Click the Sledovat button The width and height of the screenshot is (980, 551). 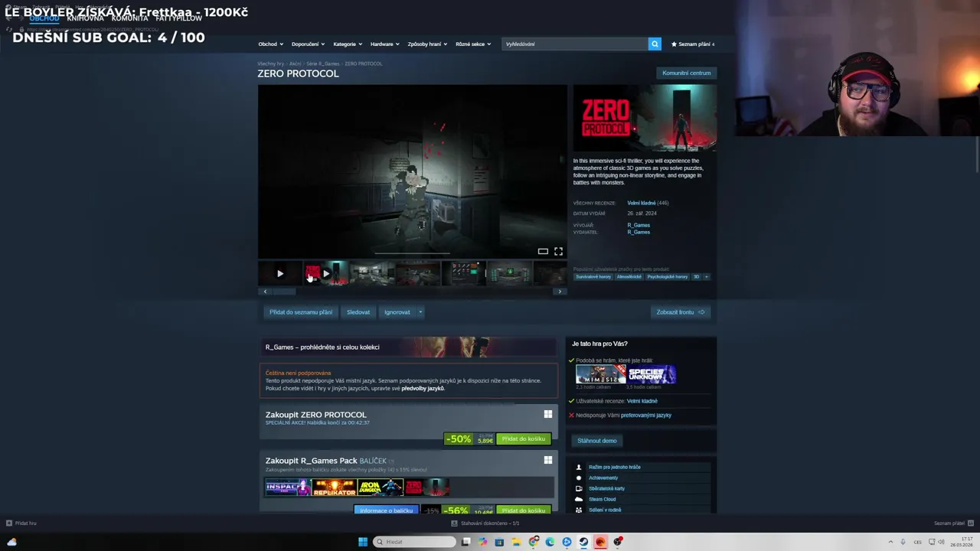click(358, 312)
